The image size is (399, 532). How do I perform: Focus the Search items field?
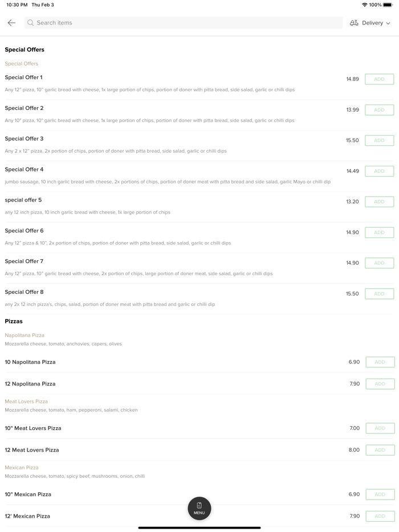(182, 23)
